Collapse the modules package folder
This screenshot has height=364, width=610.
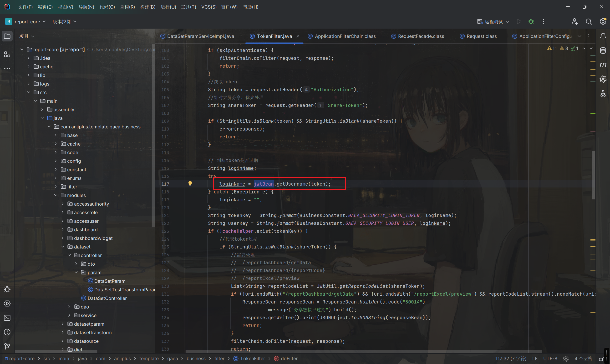(56, 195)
